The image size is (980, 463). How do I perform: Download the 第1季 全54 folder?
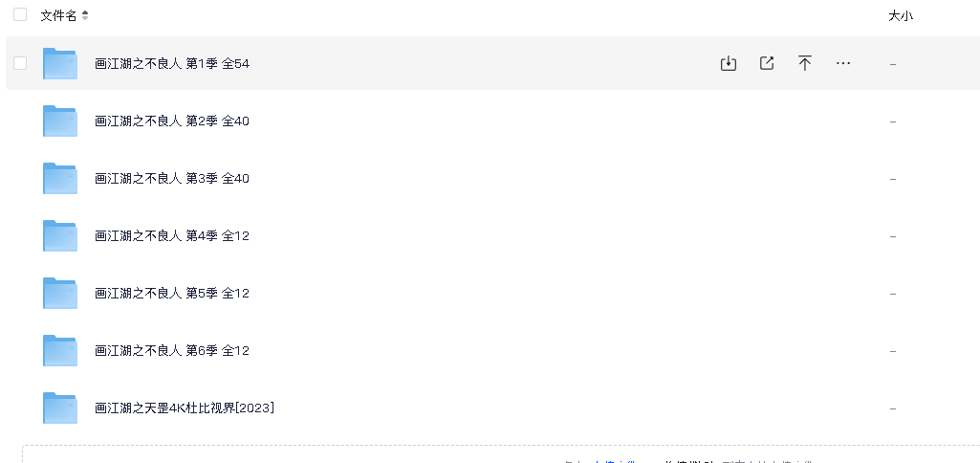[729, 63]
